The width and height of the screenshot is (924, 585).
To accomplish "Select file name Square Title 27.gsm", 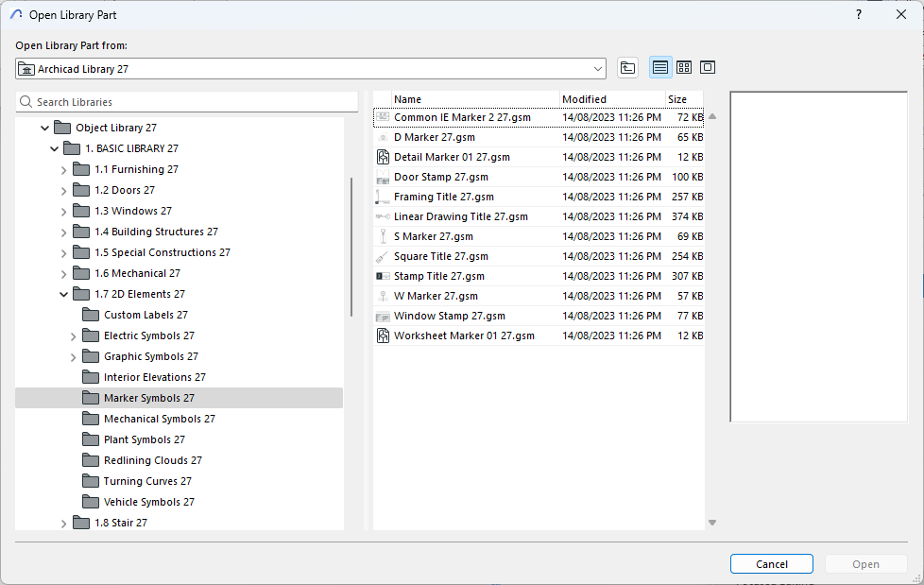I will [x=441, y=256].
